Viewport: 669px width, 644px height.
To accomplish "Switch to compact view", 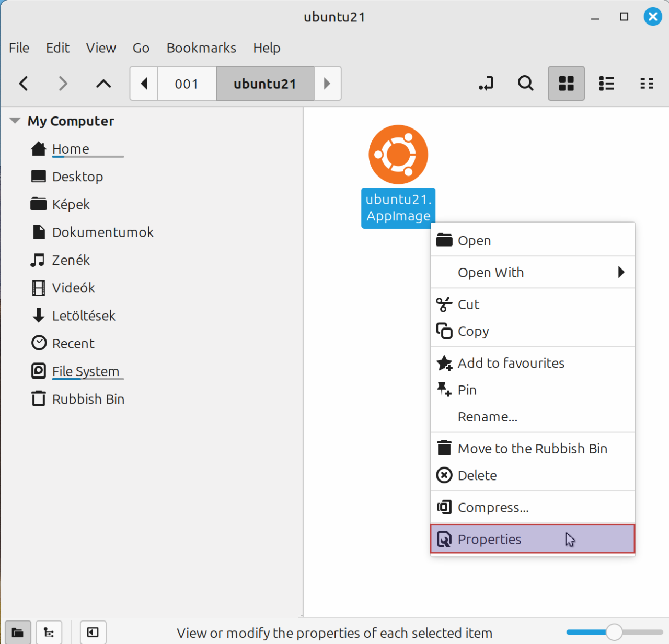I will coord(647,84).
